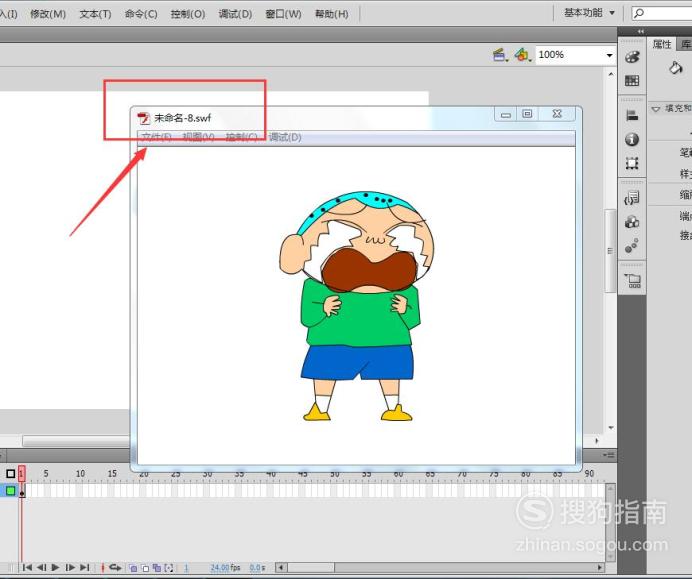Viewport: 692px width, 579px height.
Task: Click the Center Frame red marker button
Action: (102, 568)
